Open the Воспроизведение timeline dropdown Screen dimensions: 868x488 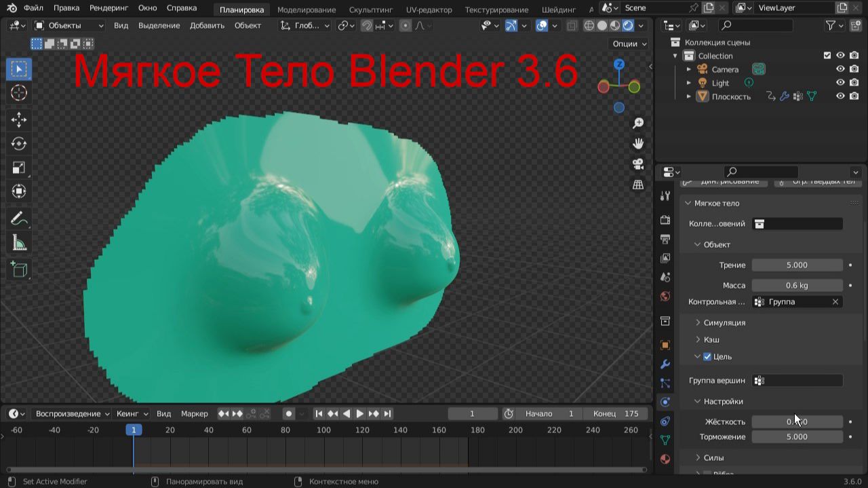click(73, 413)
